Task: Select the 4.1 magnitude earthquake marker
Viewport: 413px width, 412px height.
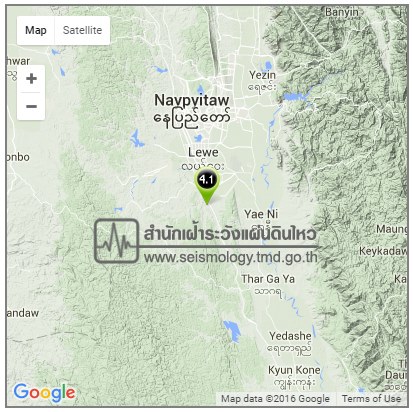Action: pos(207,187)
